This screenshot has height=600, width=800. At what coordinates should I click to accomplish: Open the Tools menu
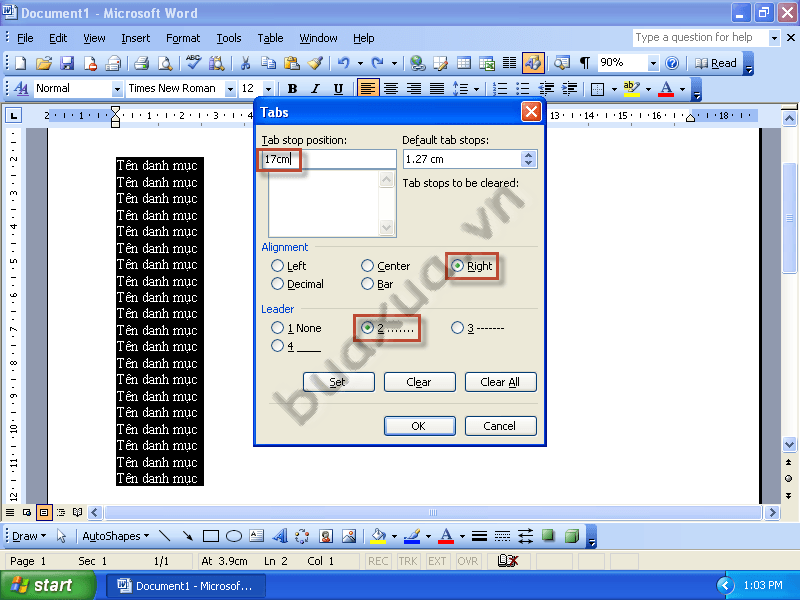[x=229, y=38]
